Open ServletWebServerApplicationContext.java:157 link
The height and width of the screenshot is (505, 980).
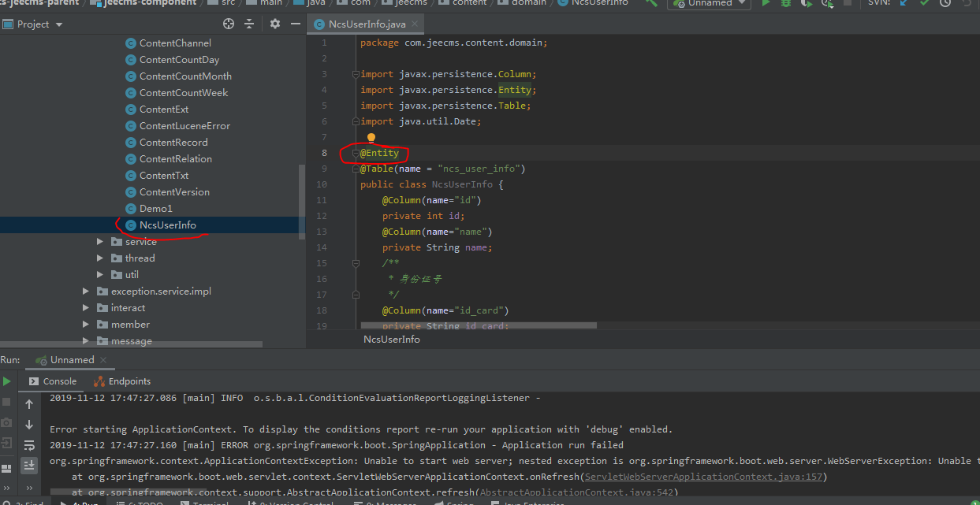(x=704, y=477)
